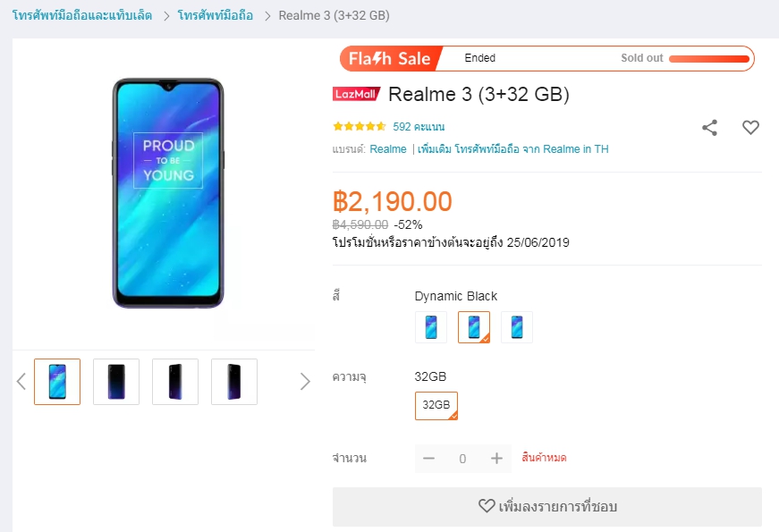
Task: Select the first color variant swatch
Action: click(x=431, y=327)
